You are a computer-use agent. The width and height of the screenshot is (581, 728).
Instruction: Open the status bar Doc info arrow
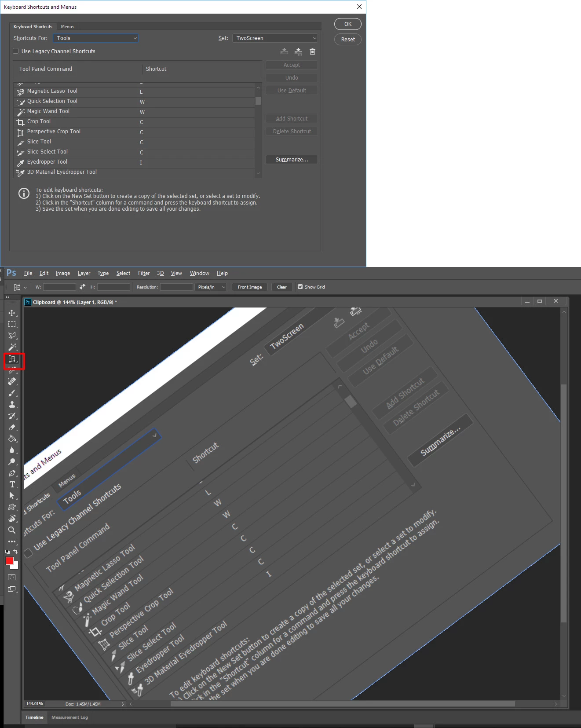tap(123, 704)
